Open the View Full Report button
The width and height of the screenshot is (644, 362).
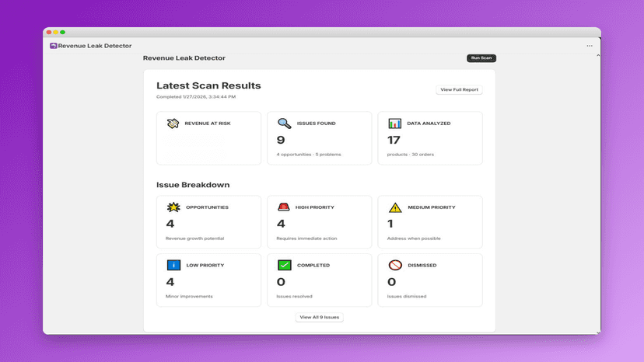click(459, 89)
